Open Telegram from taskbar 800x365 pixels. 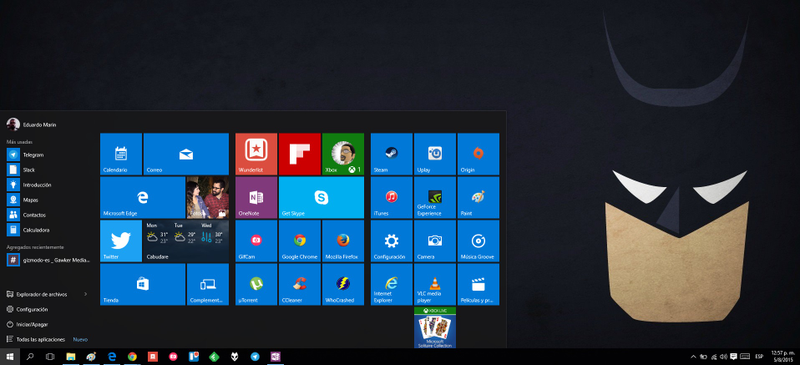pyautogui.click(x=255, y=357)
